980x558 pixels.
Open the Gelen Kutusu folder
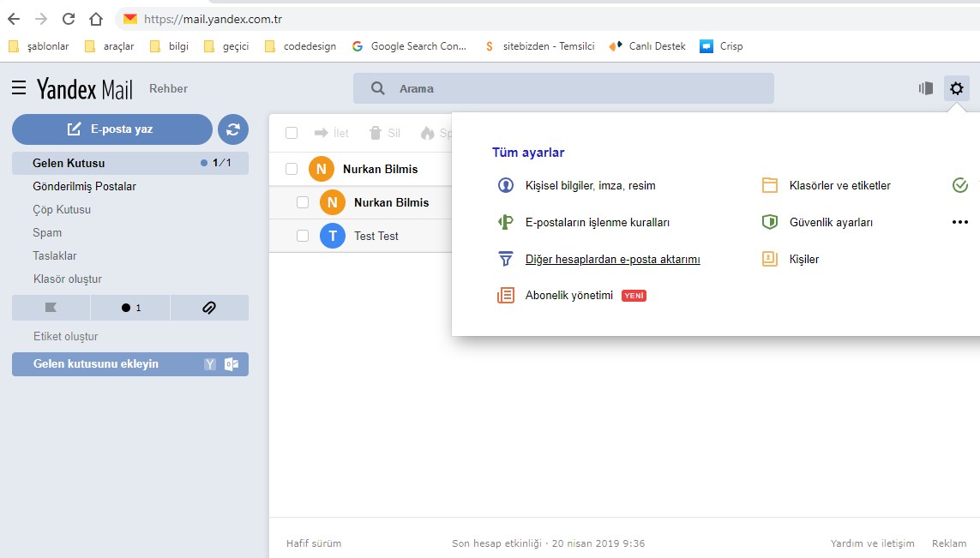130,163
